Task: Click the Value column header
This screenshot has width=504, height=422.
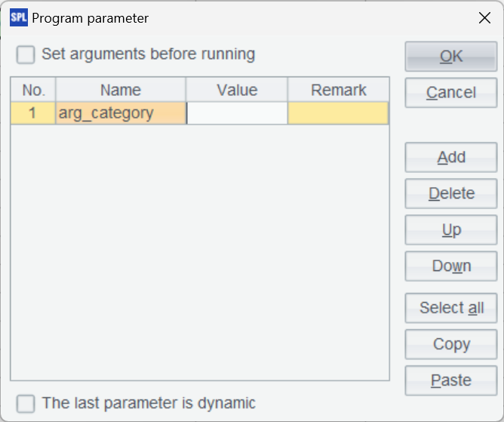Action: tap(237, 90)
